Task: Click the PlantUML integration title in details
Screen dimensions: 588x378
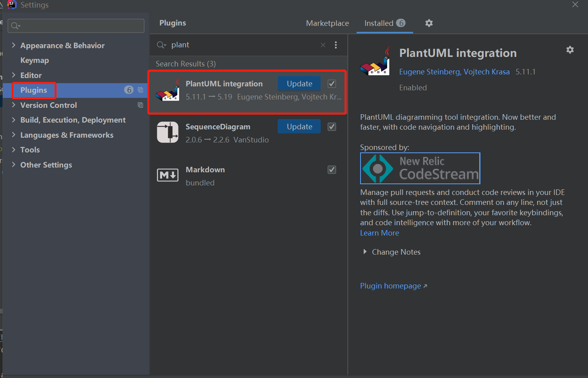Action: (458, 53)
